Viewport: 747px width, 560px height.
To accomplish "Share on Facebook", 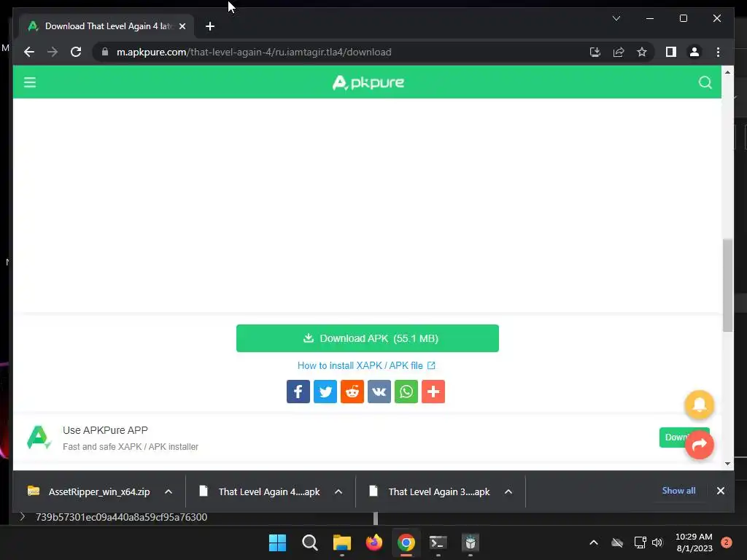I will click(x=298, y=392).
